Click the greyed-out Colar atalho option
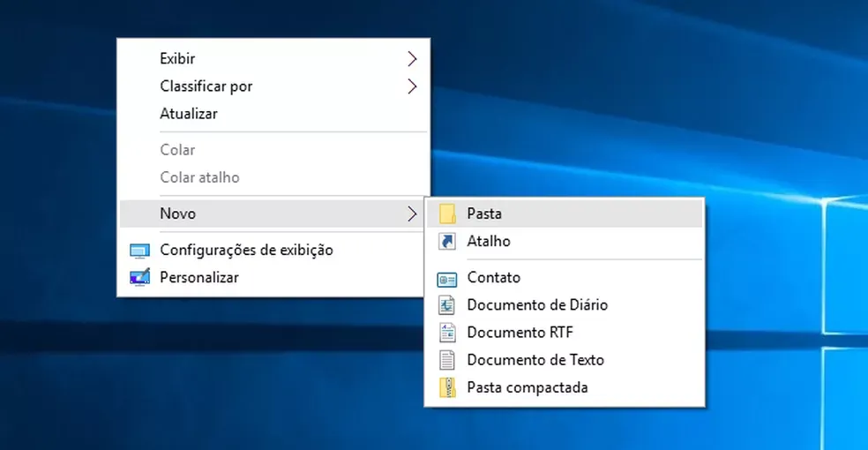868x450 pixels. coord(199,177)
